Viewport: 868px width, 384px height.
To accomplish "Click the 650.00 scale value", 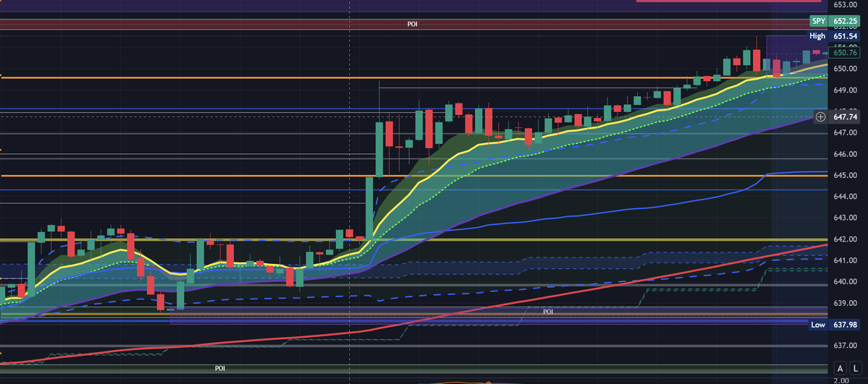I will pyautogui.click(x=846, y=69).
